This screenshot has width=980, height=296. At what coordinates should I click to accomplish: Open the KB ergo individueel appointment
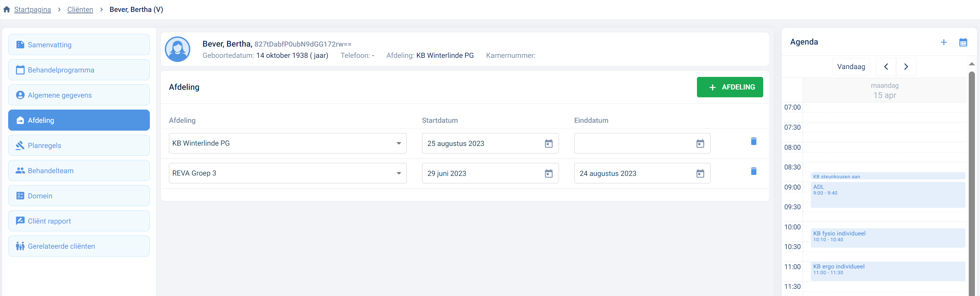[x=888, y=271]
